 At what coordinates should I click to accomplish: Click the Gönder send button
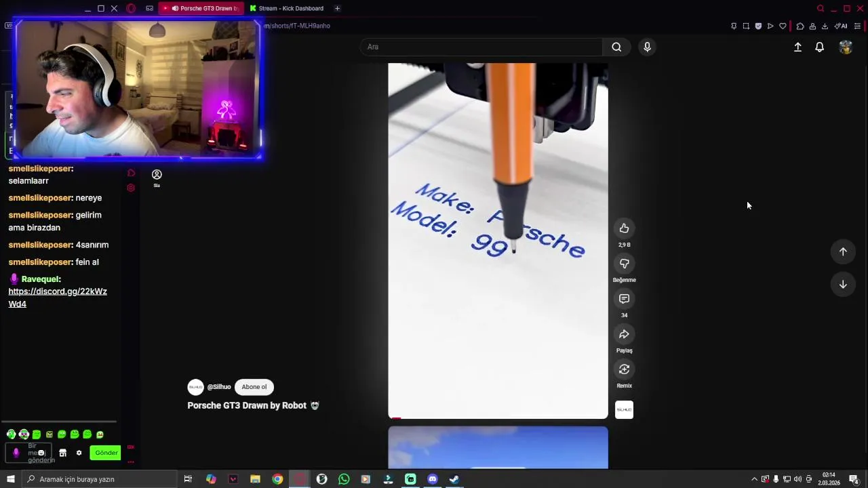pyautogui.click(x=106, y=453)
